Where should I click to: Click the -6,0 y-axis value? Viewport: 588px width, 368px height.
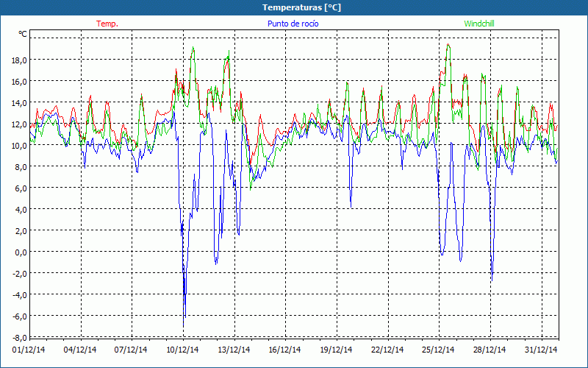pos(20,316)
